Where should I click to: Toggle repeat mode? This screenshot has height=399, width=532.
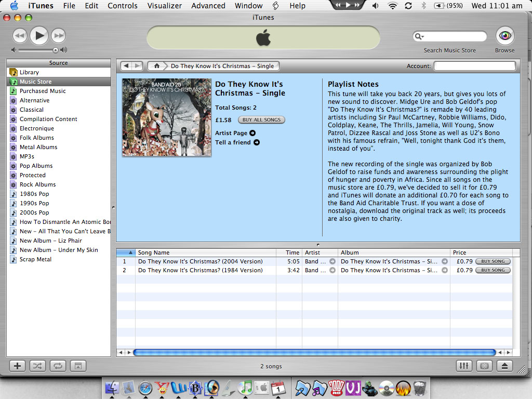(x=58, y=366)
